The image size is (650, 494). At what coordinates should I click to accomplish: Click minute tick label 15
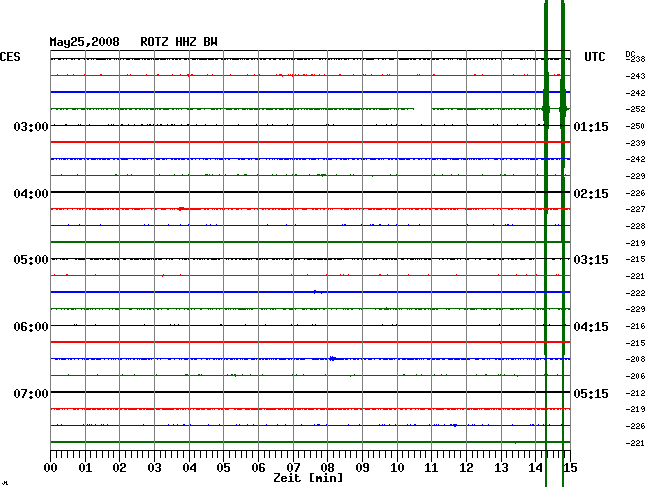click(x=570, y=468)
